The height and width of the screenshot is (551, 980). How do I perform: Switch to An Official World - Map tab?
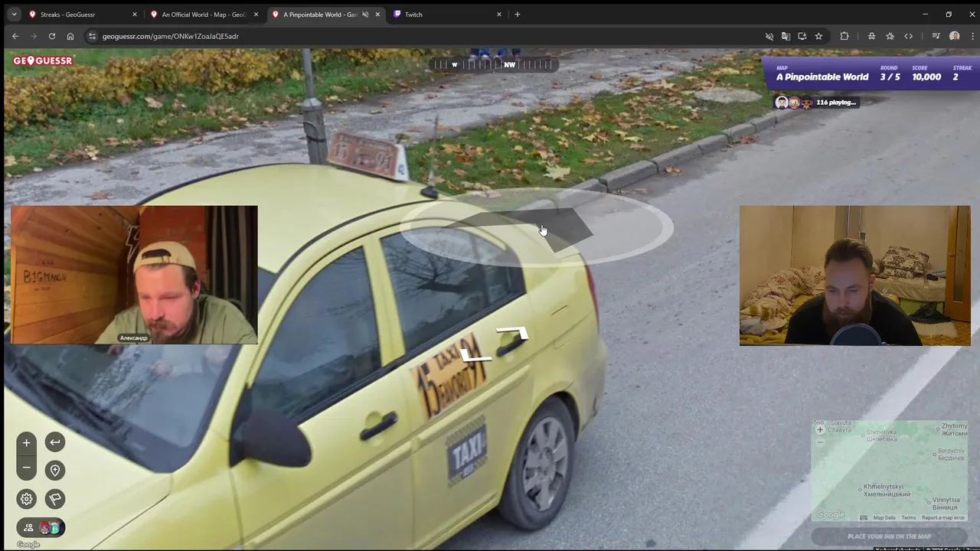(204, 15)
